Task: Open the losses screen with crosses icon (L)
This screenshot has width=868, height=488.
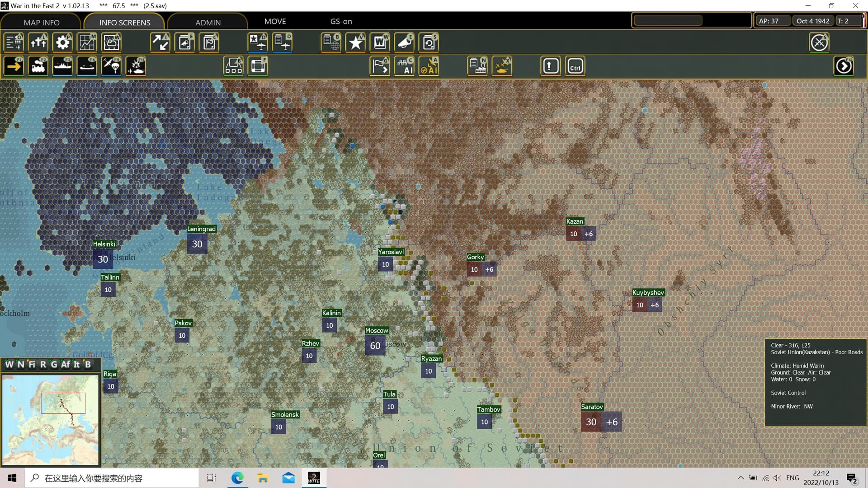Action: [38, 42]
